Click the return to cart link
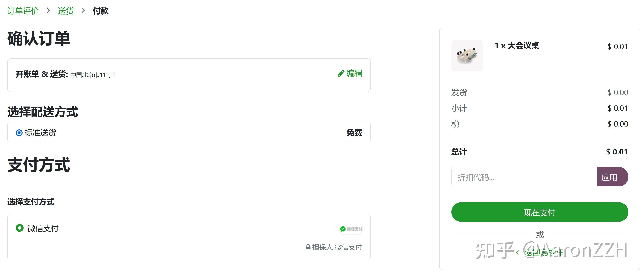This screenshot has width=644, height=276. (543, 252)
